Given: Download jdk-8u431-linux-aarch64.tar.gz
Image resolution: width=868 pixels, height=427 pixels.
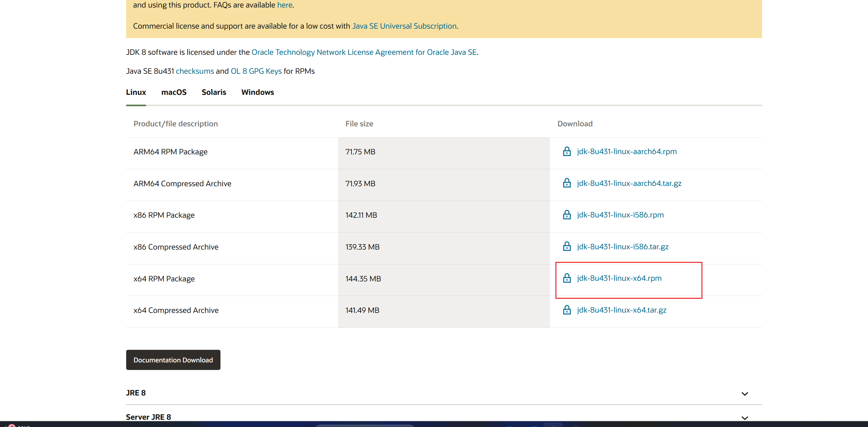Looking at the screenshot, I should 629,183.
